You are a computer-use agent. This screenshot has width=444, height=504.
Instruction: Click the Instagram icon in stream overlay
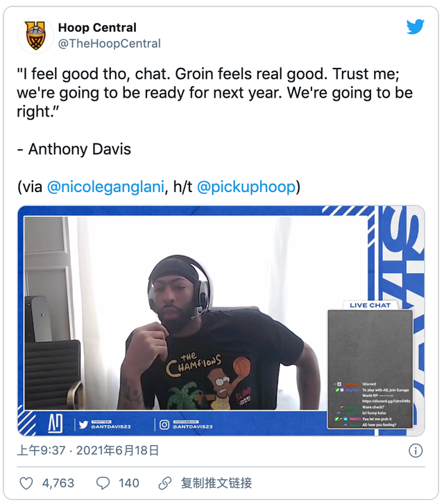[164, 424]
